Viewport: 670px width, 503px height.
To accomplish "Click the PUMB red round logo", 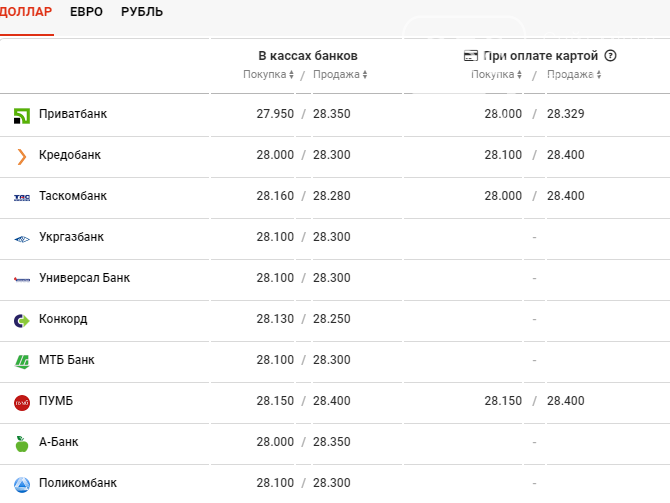I will click(x=22, y=402).
